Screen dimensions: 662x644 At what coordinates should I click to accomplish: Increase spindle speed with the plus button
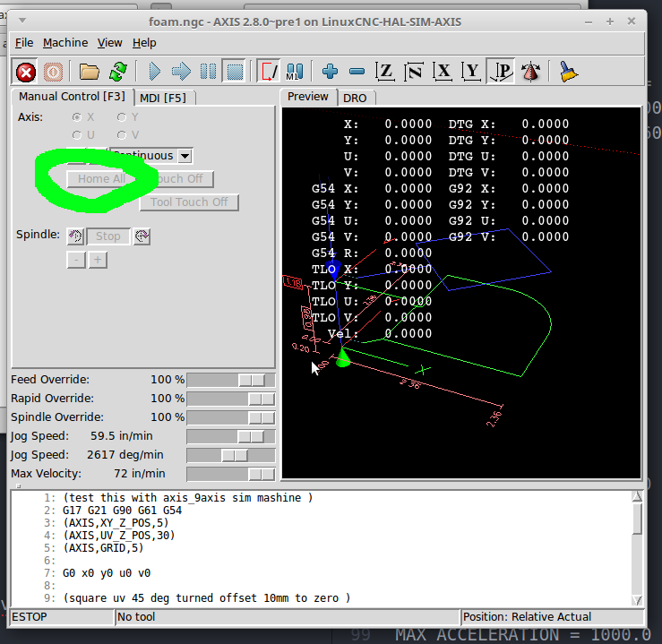98,260
